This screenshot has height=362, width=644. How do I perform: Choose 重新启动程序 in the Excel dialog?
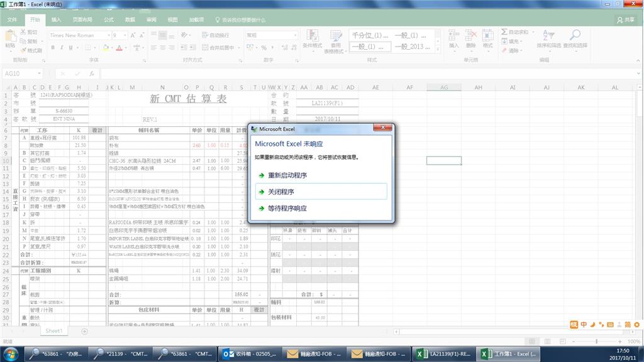pos(321,175)
